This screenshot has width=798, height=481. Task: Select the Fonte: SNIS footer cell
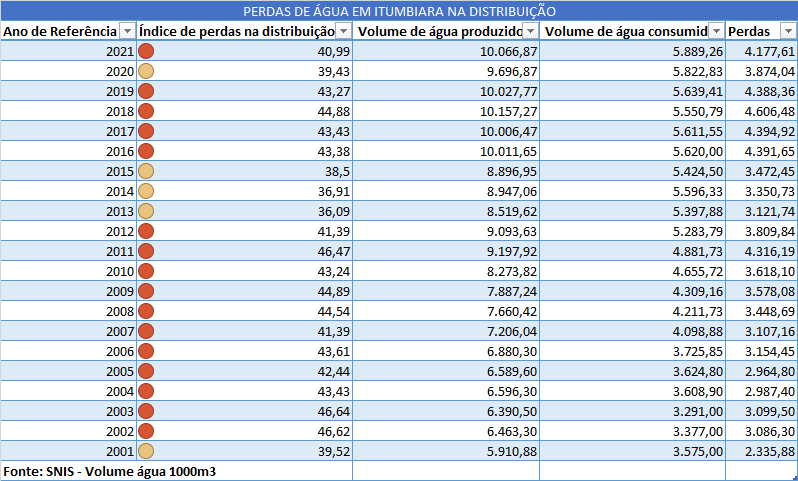click(177, 471)
